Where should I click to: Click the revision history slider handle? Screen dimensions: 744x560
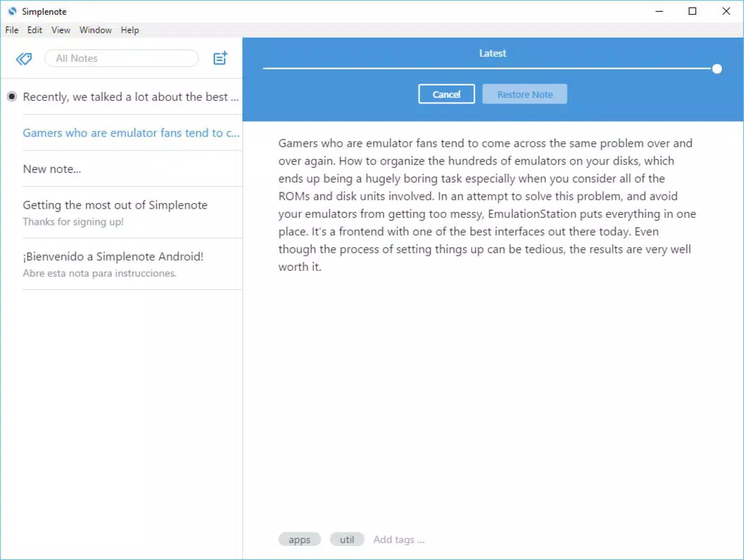[717, 69]
